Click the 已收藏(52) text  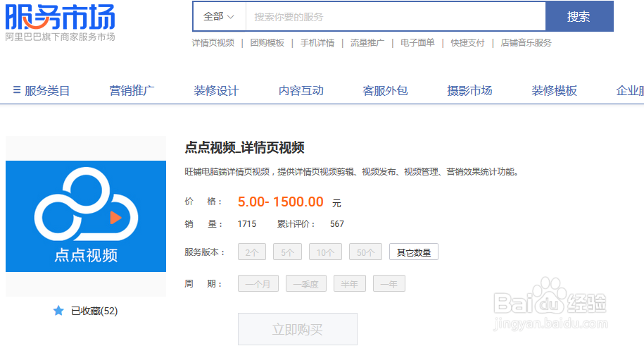94,311
